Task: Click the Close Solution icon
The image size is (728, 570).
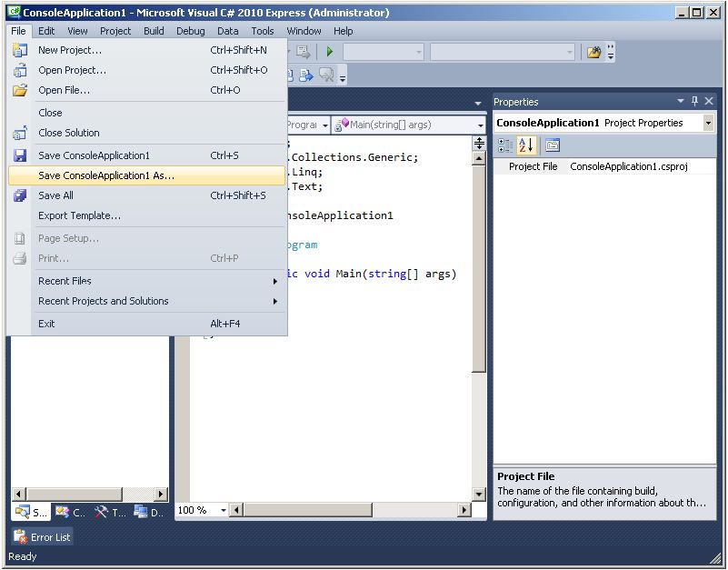Action: point(19,133)
